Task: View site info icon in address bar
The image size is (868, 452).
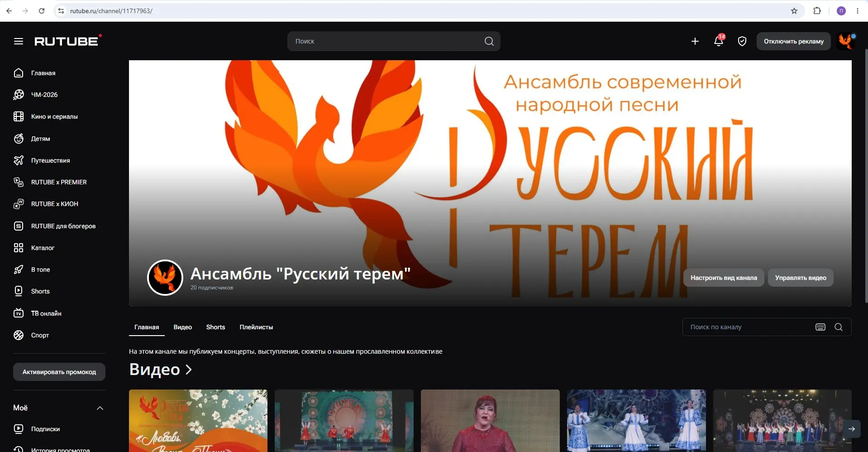Action: click(x=61, y=11)
